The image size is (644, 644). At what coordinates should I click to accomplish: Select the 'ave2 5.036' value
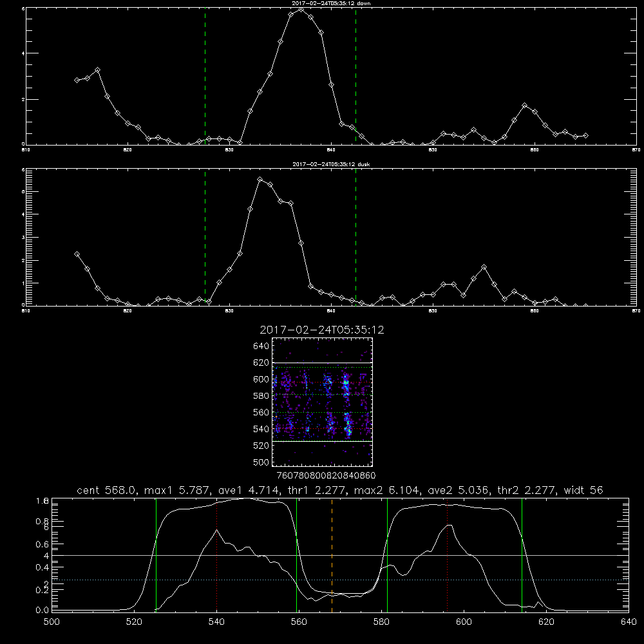pyautogui.click(x=458, y=490)
